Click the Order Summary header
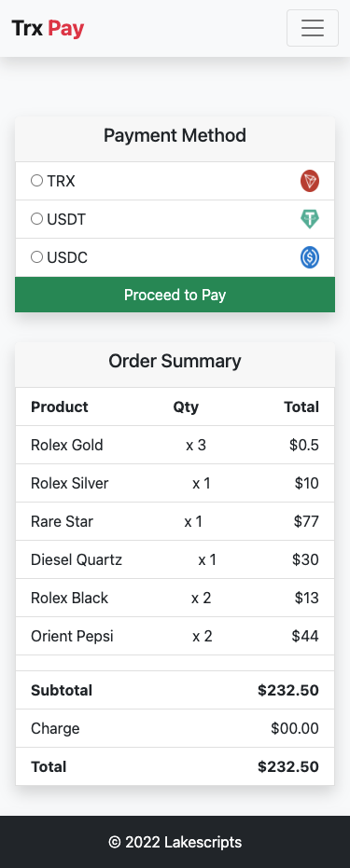 [175, 361]
